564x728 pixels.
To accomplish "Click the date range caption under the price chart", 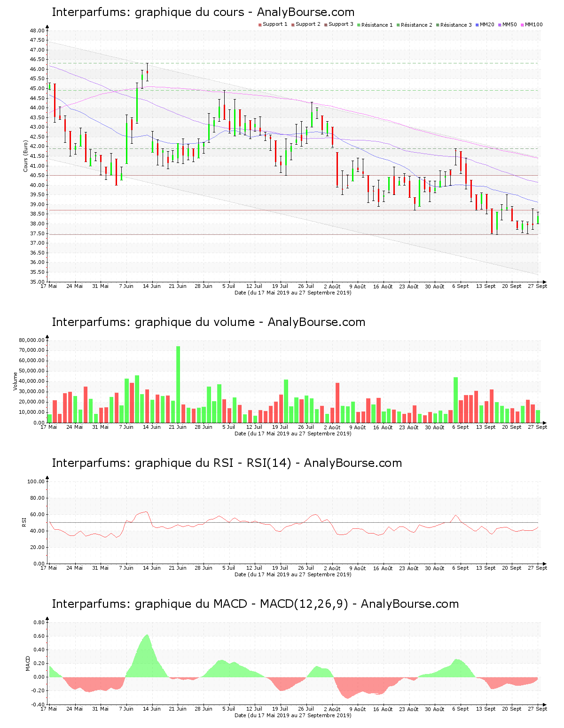I will click(x=293, y=293).
